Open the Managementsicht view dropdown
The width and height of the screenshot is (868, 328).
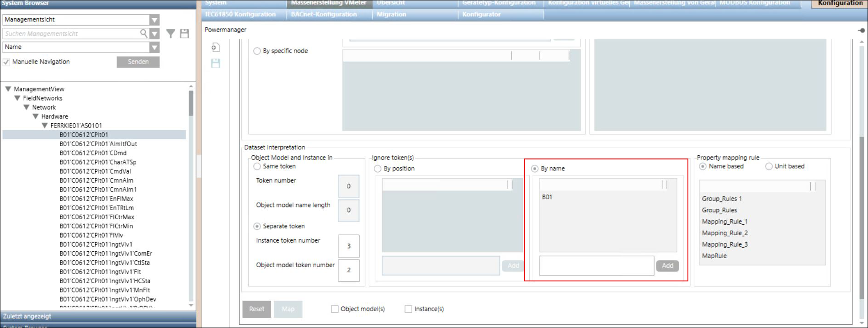[154, 20]
